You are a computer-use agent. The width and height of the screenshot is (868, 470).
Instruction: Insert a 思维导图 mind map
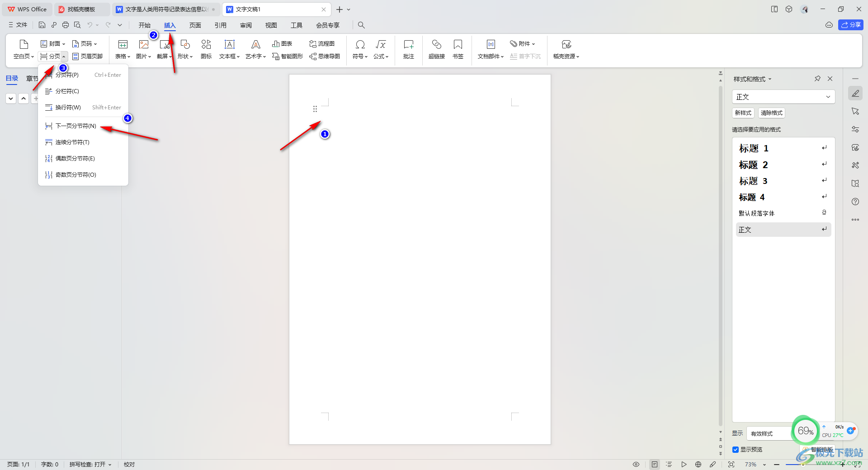[325, 56]
